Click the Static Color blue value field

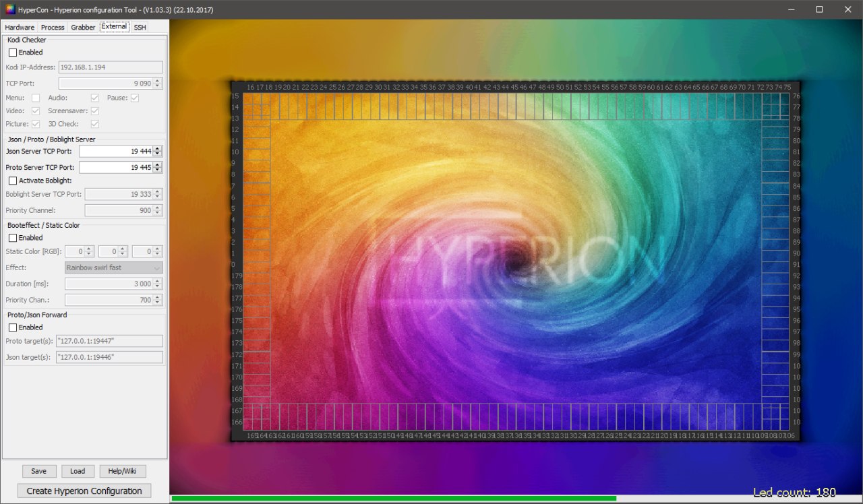[x=142, y=251]
